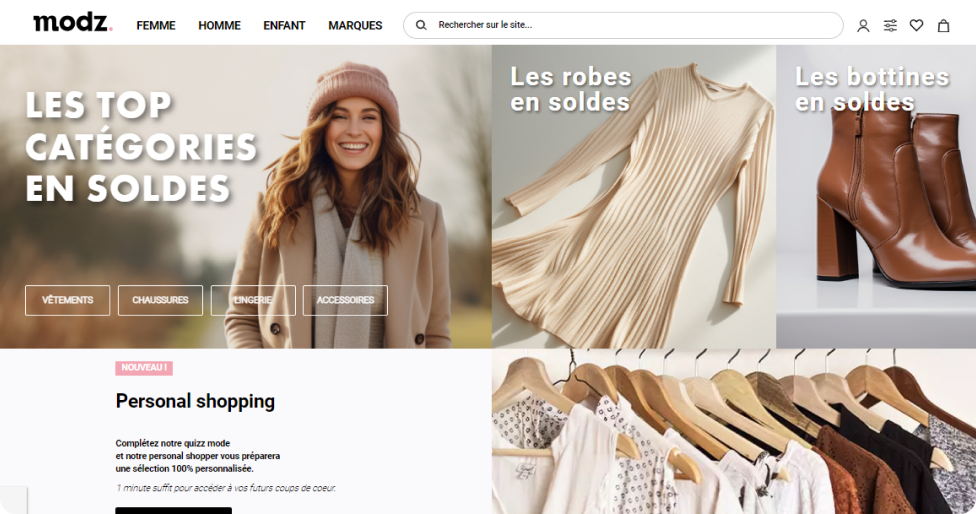Open the shopping bag cart icon
The height and width of the screenshot is (514, 976).
tap(943, 26)
